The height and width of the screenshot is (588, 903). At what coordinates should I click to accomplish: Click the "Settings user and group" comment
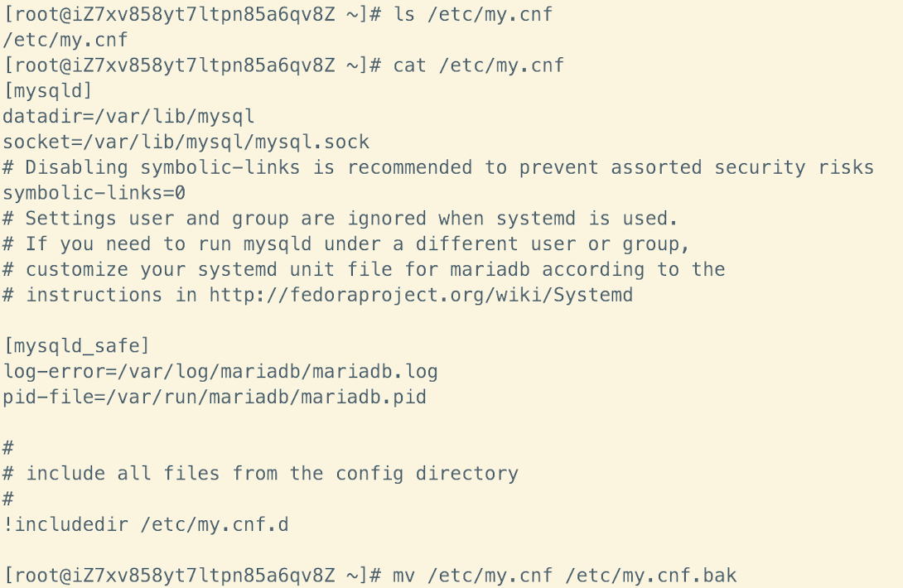(340, 219)
